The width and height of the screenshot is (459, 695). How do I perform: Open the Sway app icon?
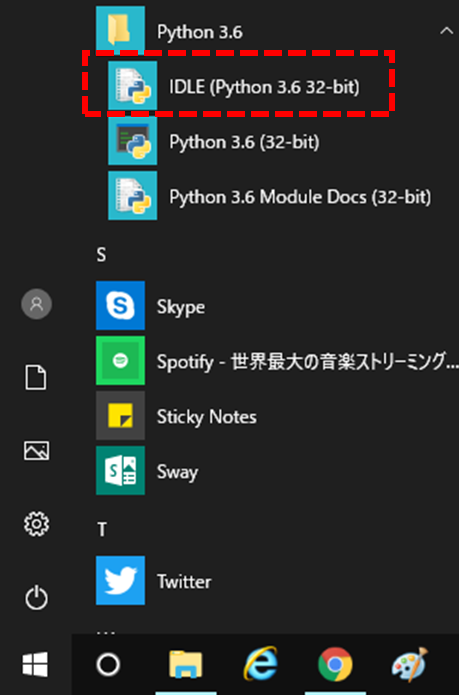(x=120, y=470)
